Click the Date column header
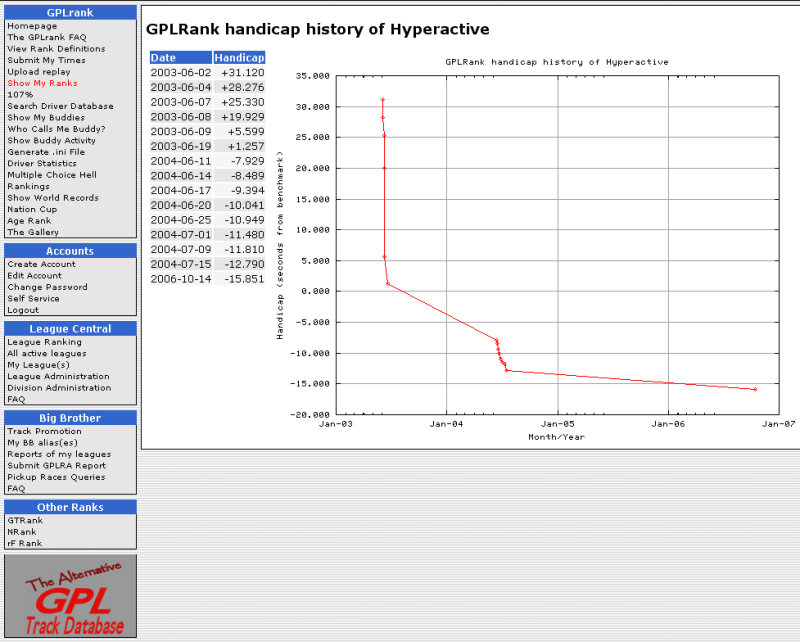The height and width of the screenshot is (642, 800). [x=181, y=58]
